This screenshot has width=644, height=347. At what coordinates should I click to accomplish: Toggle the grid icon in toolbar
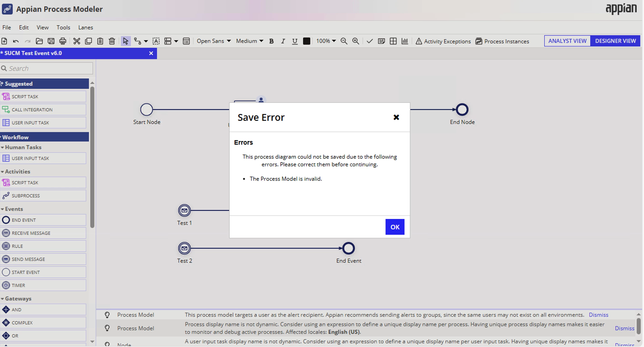tap(393, 41)
